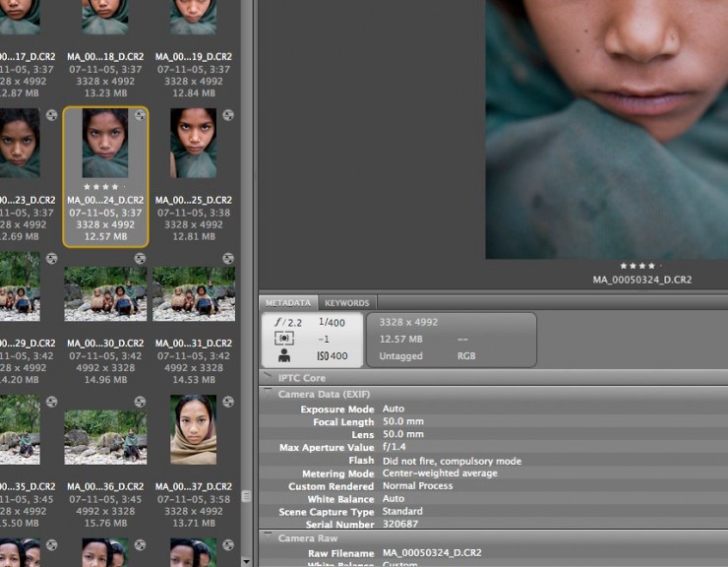
Task: Click the 14.53 MB size under MA_00...31_D.CR2
Action: coord(194,380)
